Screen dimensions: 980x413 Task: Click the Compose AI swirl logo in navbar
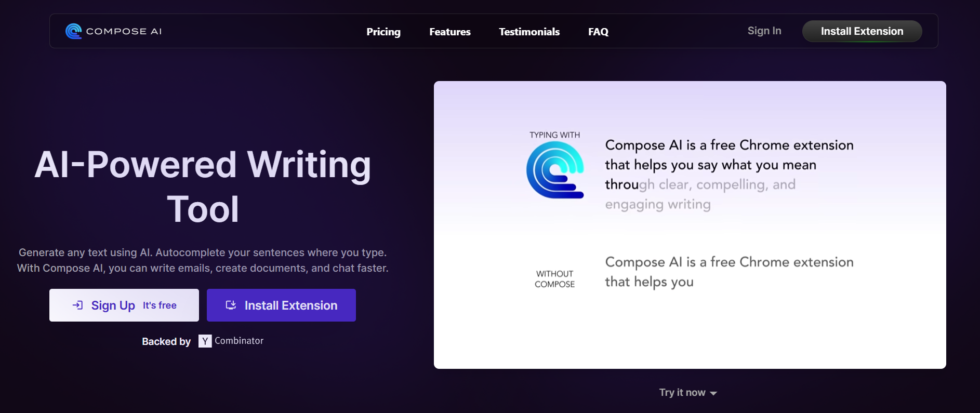pyautogui.click(x=73, y=31)
